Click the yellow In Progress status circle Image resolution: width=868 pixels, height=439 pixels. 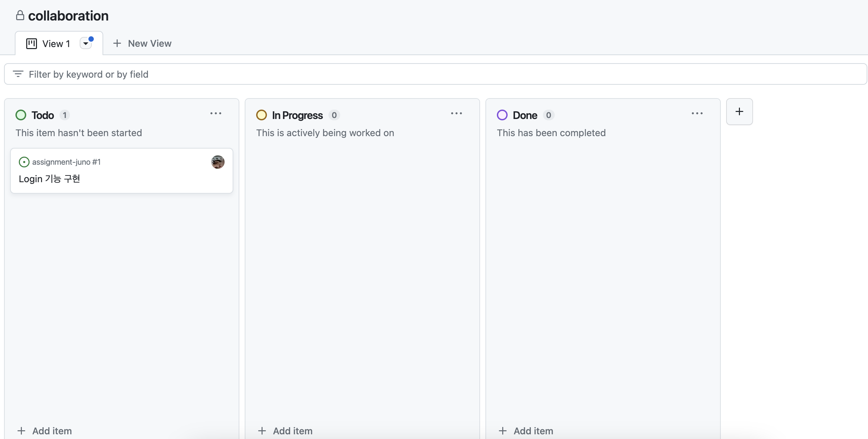(262, 115)
